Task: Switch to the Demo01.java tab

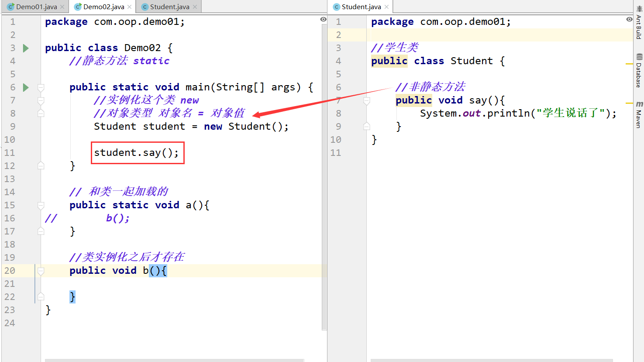Action: (33, 7)
